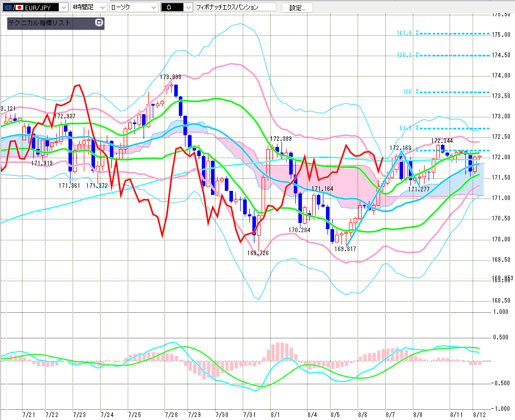This screenshot has width=515, height=420.
Task: Click the 170.284 price label
Action: tap(299, 230)
